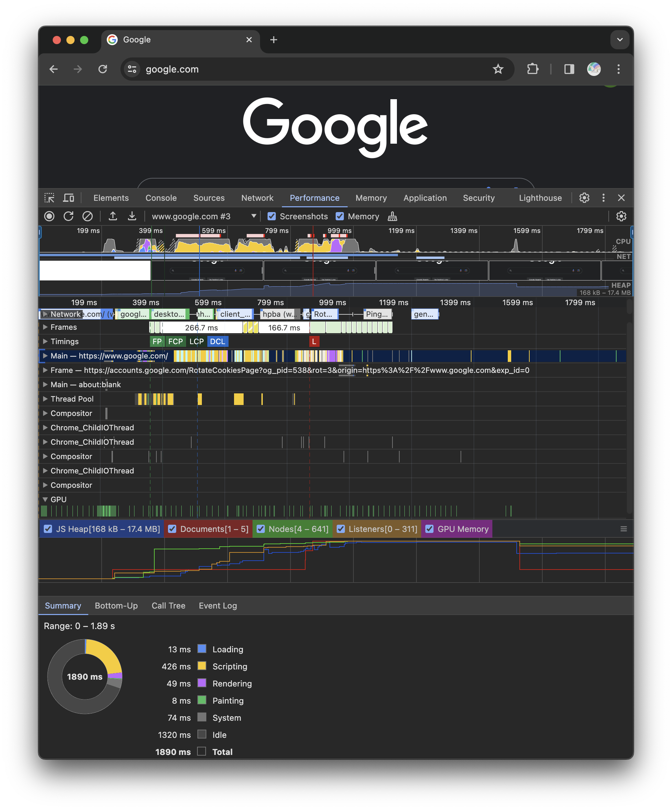The width and height of the screenshot is (672, 810).
Task: Close the DevTools panel
Action: click(x=621, y=198)
